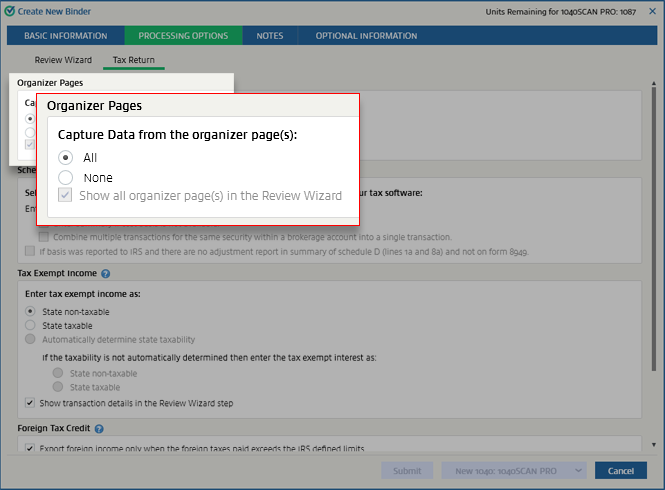Check the basis reported to IRS option

30,250
